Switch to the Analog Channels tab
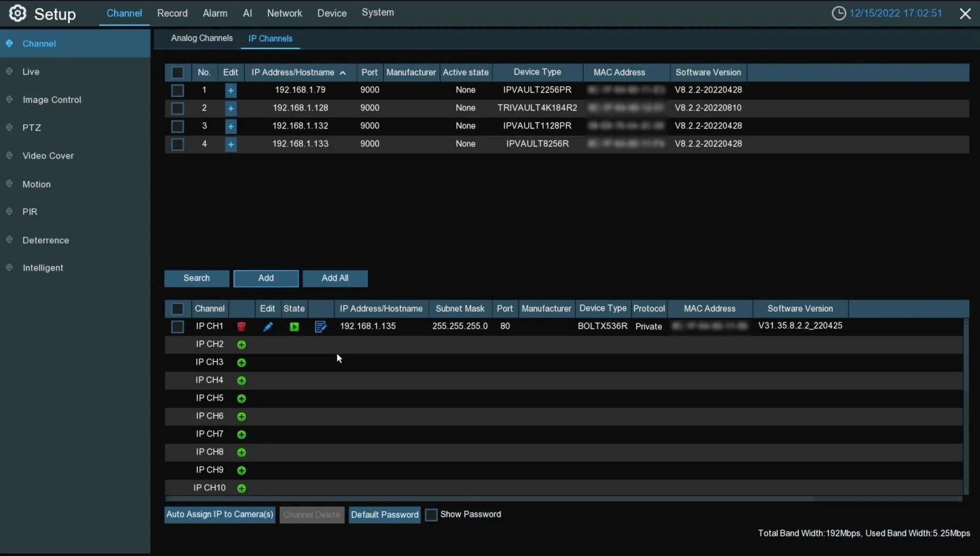The image size is (980, 556). coord(201,38)
